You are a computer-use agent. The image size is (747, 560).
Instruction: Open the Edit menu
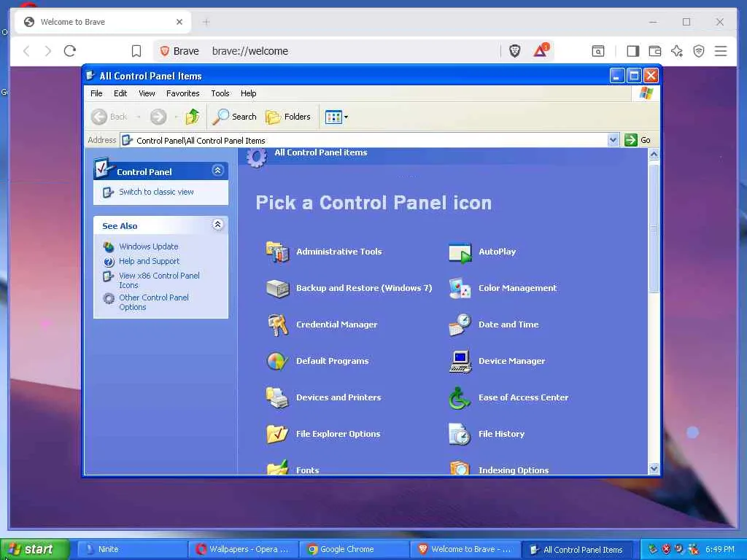(120, 93)
